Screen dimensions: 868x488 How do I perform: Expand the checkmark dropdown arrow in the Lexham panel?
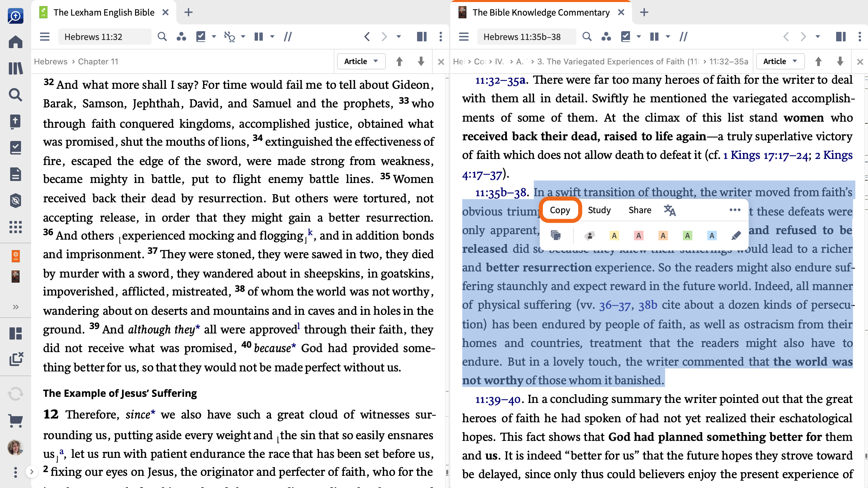tap(214, 37)
